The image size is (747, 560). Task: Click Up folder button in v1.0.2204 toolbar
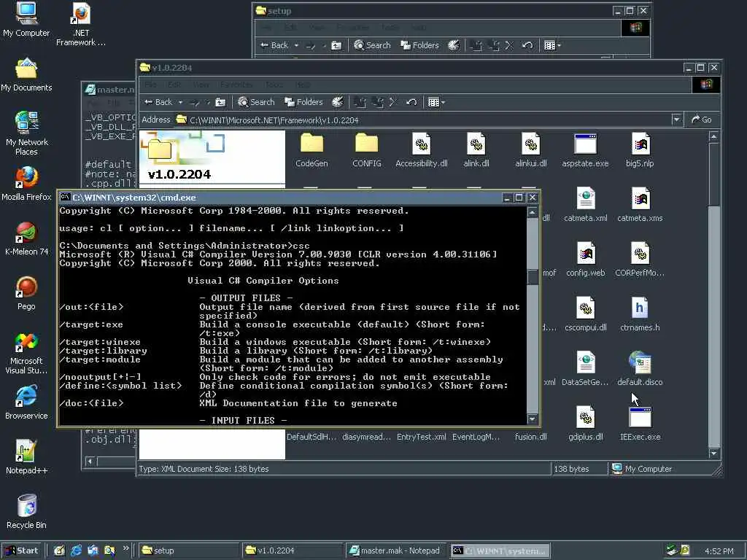[x=220, y=102]
